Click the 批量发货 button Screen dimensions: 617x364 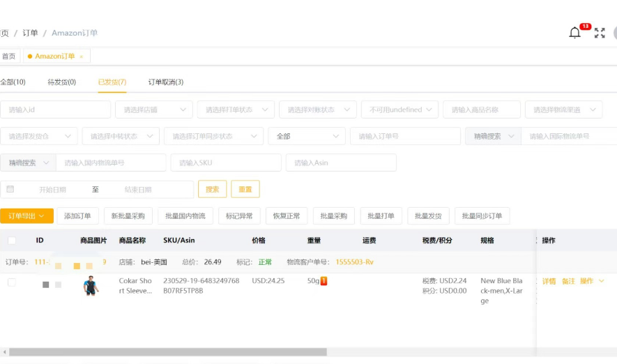click(x=428, y=215)
